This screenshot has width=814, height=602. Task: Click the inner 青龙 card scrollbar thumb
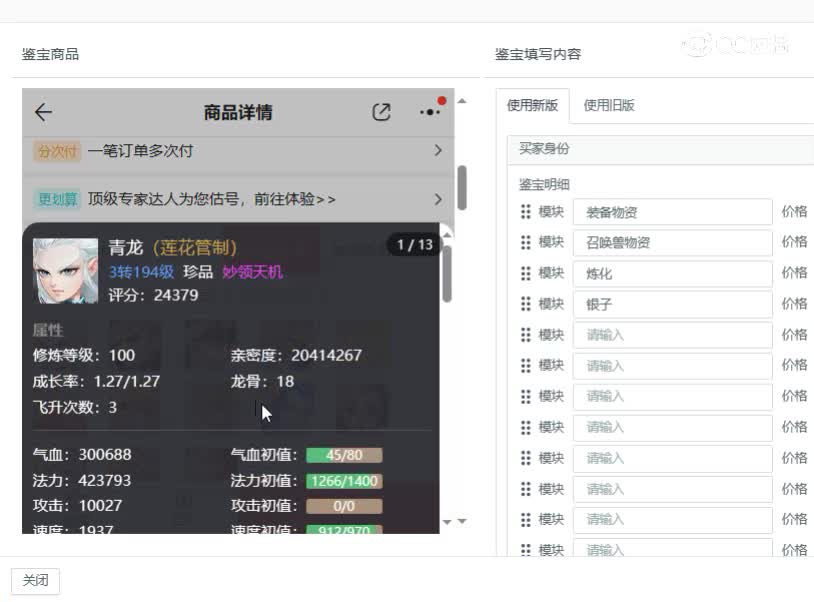[x=447, y=274]
